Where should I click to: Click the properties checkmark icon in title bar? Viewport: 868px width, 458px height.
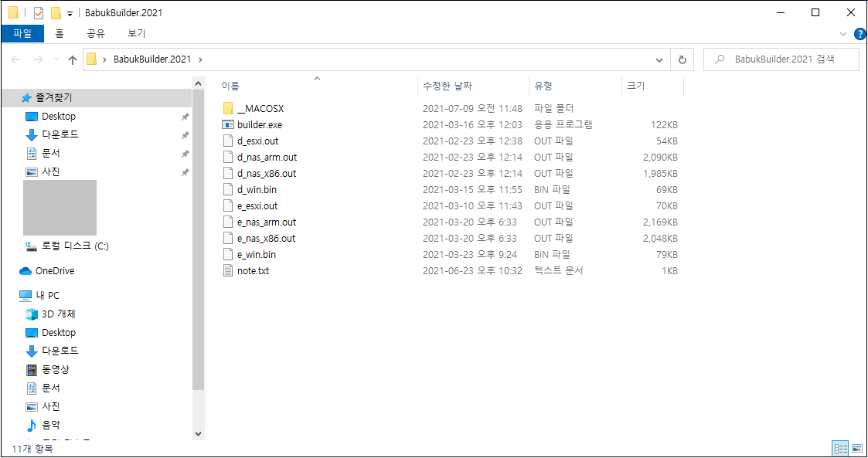(x=39, y=12)
